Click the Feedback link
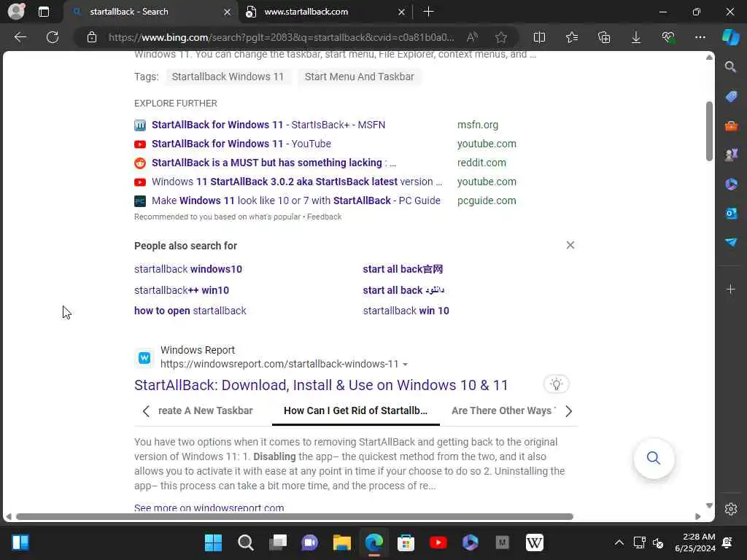Image resolution: width=747 pixels, height=560 pixels. tap(324, 217)
